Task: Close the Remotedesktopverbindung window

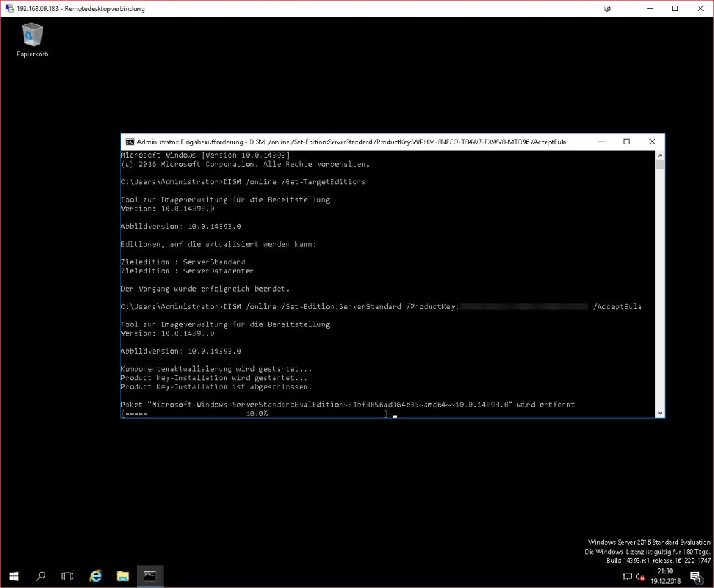Action: click(700, 8)
